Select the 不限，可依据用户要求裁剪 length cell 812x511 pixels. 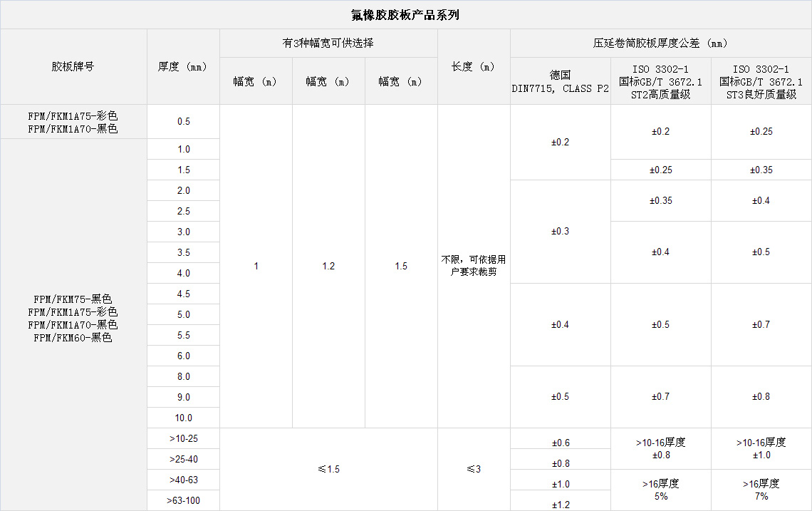tap(474, 266)
